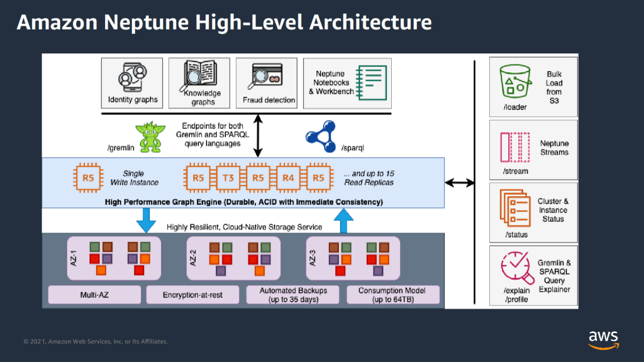Click the query explainer clock magnifier icon

coord(517,268)
